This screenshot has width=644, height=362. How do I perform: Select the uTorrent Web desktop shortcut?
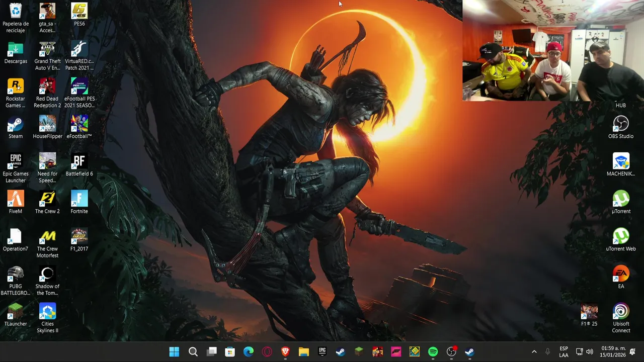click(621, 240)
